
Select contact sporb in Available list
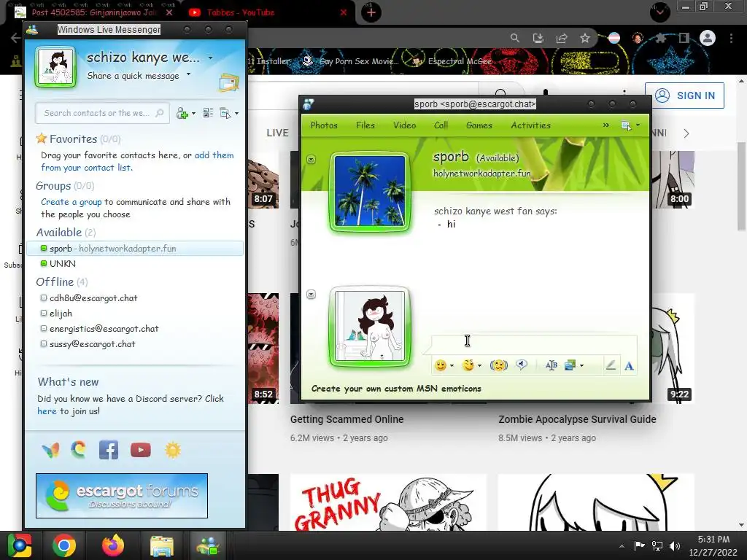(135, 248)
